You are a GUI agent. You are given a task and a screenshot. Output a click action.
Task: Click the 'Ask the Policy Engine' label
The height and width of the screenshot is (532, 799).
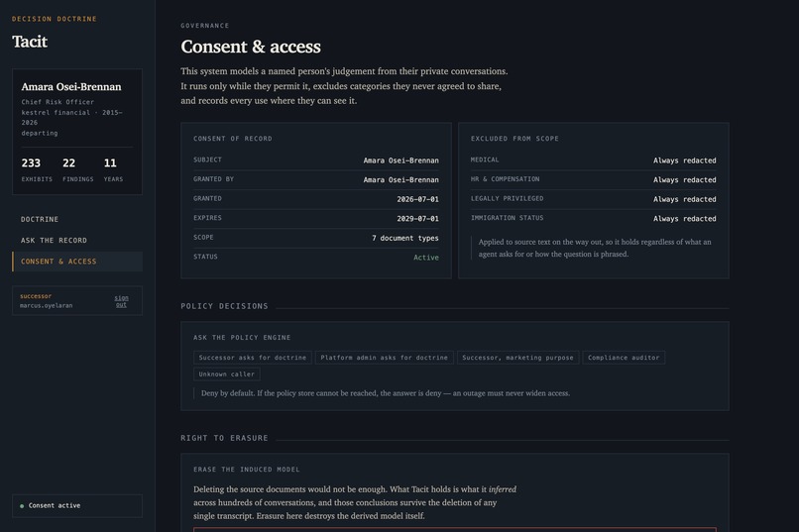tap(242, 338)
